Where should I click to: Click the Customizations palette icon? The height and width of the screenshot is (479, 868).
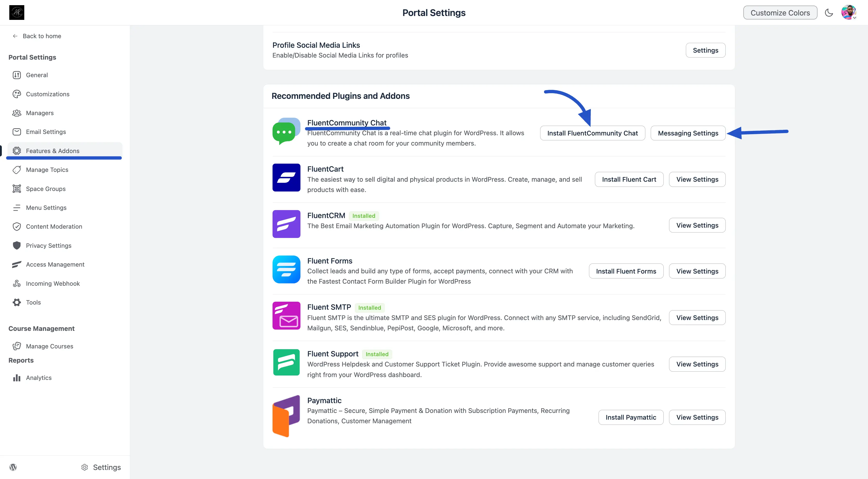[x=17, y=94]
